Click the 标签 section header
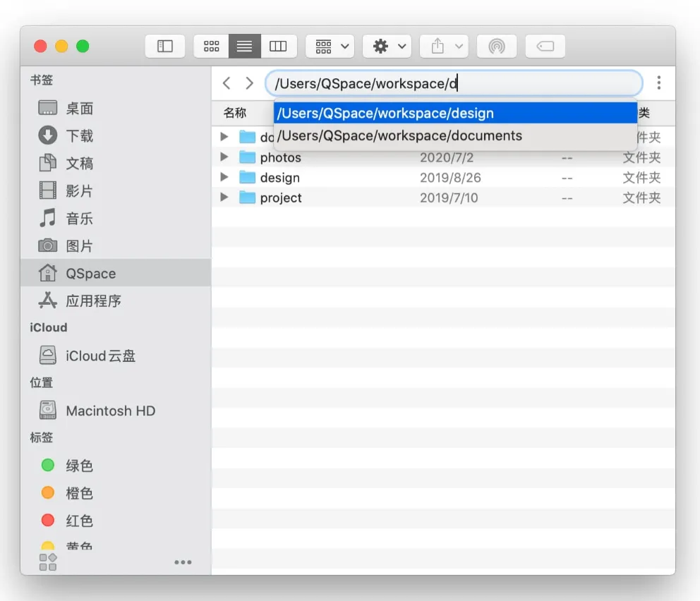This screenshot has width=700, height=601. (42, 437)
